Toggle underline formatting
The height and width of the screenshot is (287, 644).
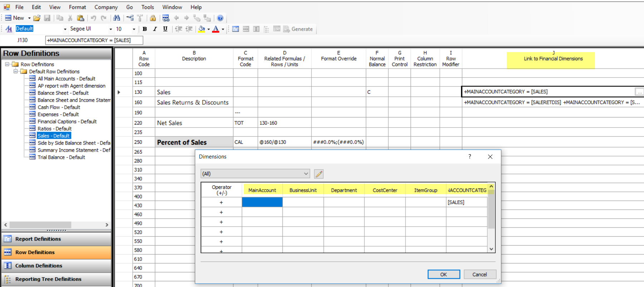click(x=165, y=29)
